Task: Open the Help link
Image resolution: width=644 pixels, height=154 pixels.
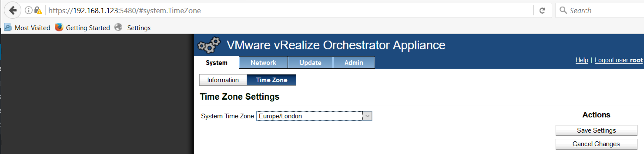Action: click(582, 60)
